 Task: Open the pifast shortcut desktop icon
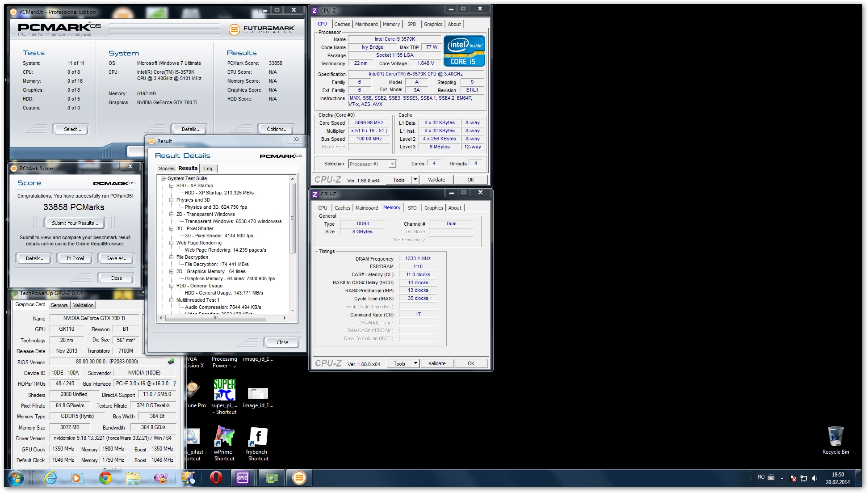coord(195,443)
